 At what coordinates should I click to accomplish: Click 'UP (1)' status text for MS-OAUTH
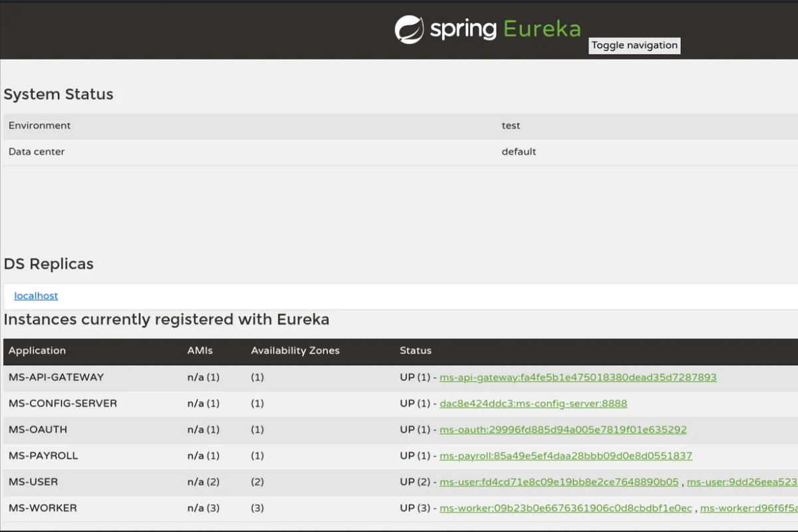[416, 430]
